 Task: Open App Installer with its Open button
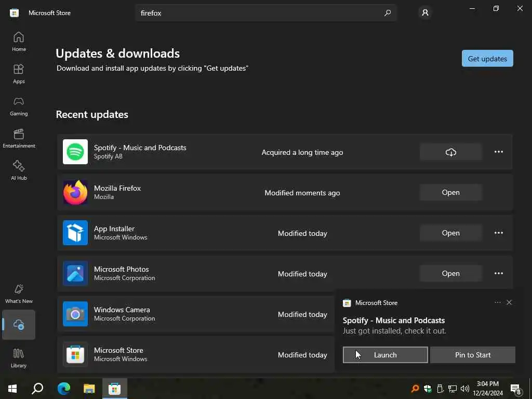(x=450, y=233)
